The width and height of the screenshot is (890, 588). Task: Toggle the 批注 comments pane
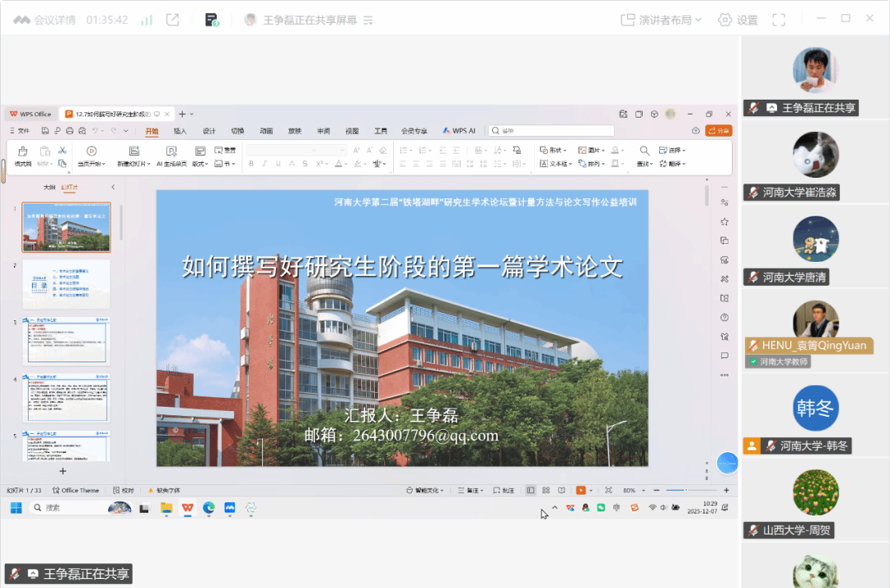pyautogui.click(x=504, y=491)
